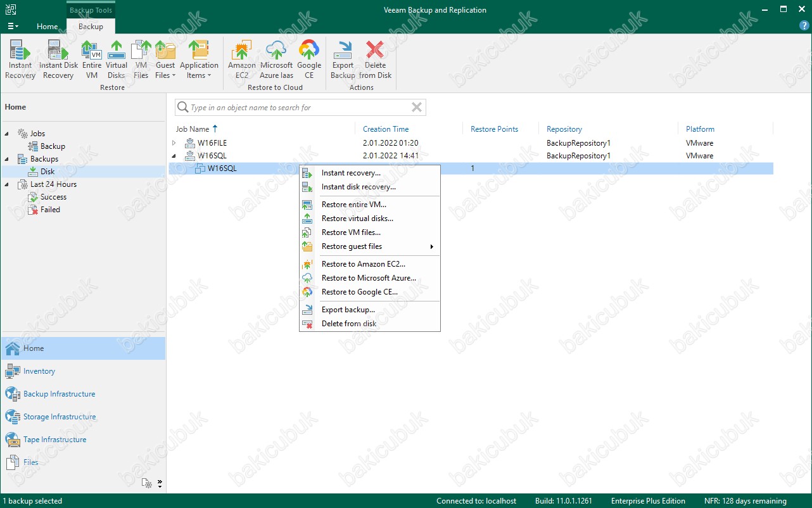Choose Restore to Google CE menu entry
The width and height of the screenshot is (812, 508).
coord(369,292)
